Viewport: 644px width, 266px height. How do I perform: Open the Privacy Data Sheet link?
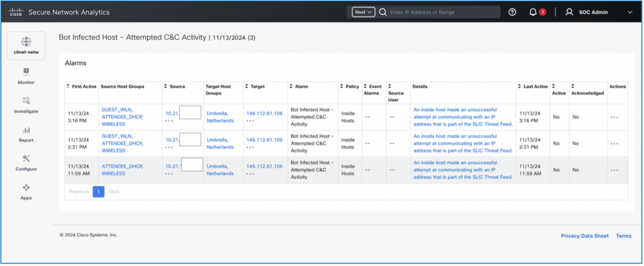click(584, 236)
